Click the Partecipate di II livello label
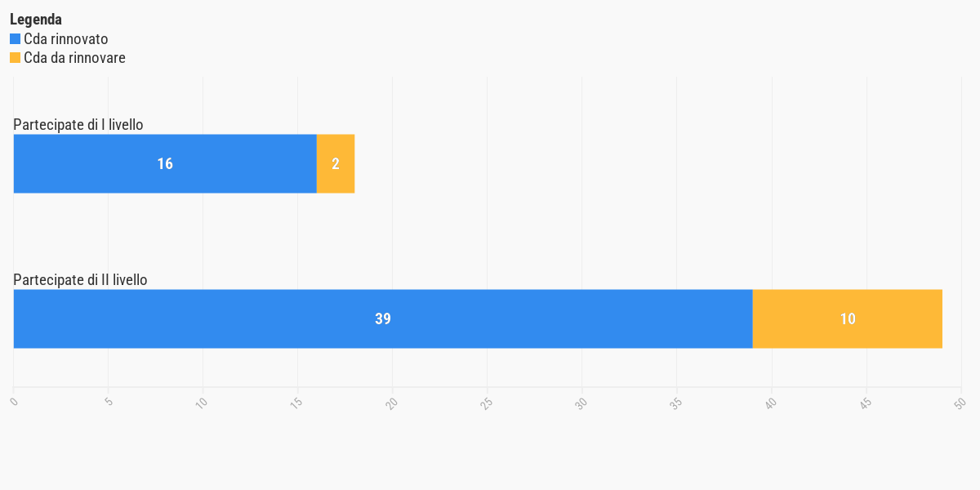The width and height of the screenshot is (980, 490). tap(80, 280)
